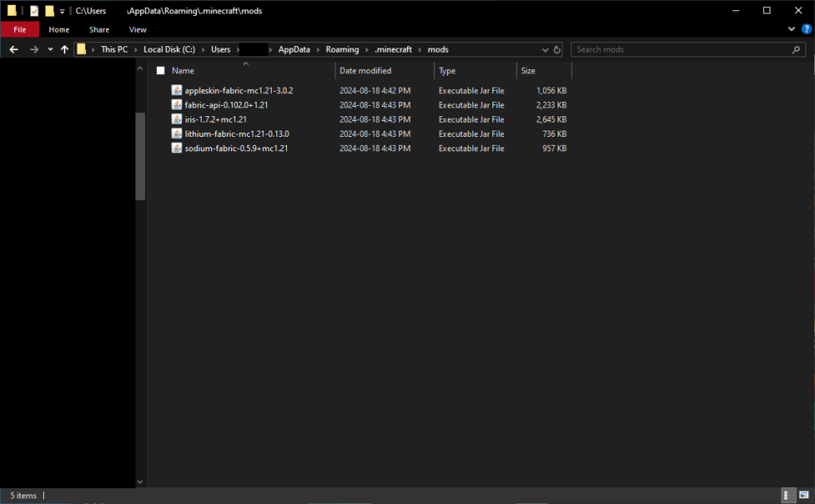
Task: Click the New Folder quick access icon
Action: coord(49,11)
